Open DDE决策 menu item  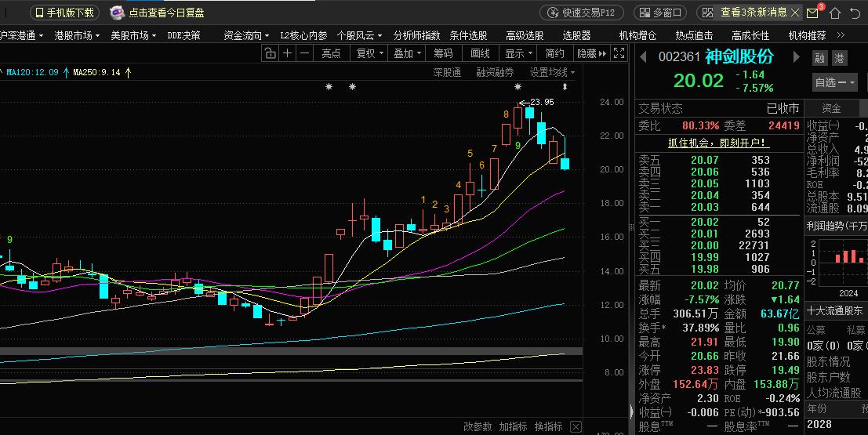tap(183, 36)
